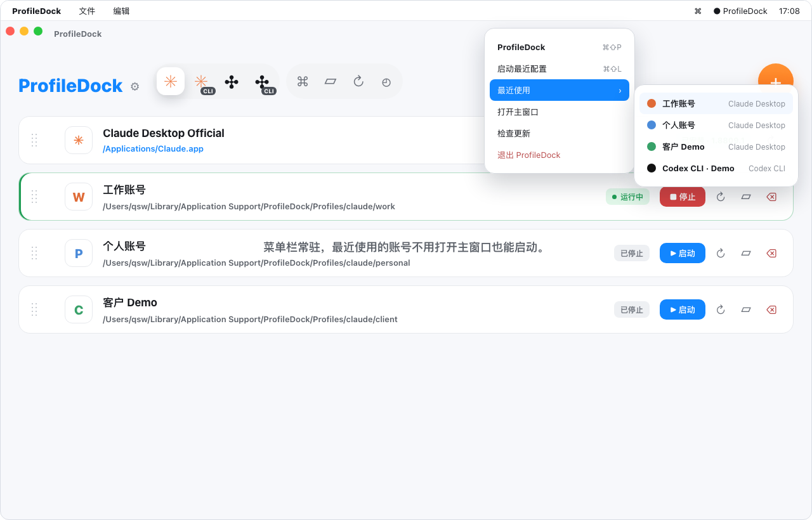Click the command-key symbol toolbar icon
The image size is (812, 520).
coord(303,81)
